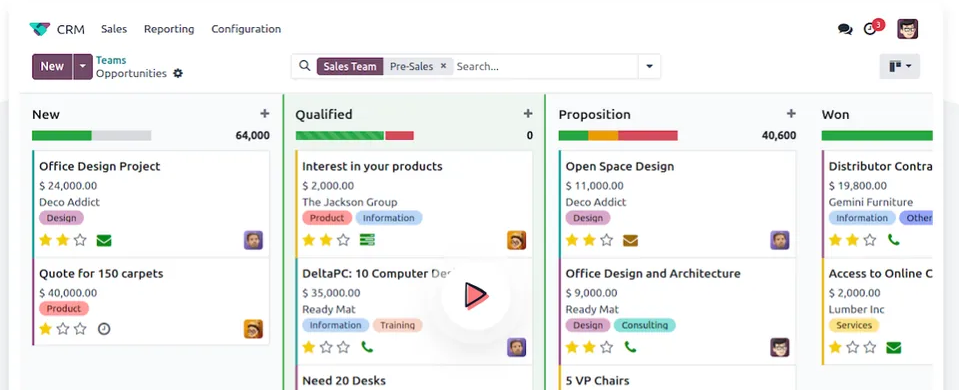Set third star priority on Interest in your products
Screen dimensions: 959x390
point(343,240)
